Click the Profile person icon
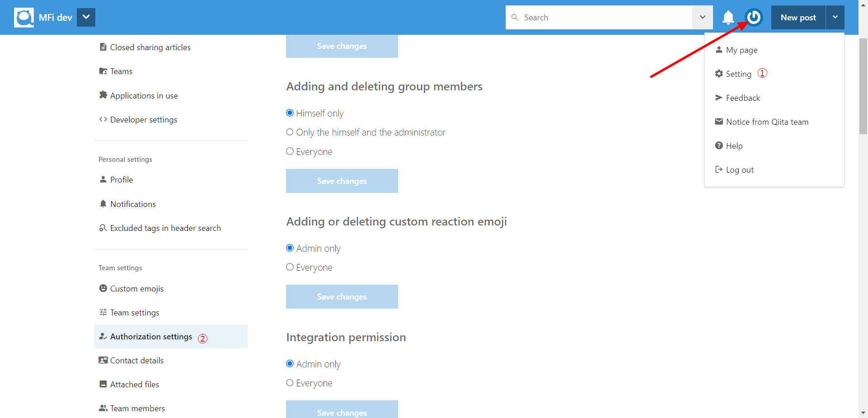The width and height of the screenshot is (868, 418). pyautogui.click(x=103, y=179)
